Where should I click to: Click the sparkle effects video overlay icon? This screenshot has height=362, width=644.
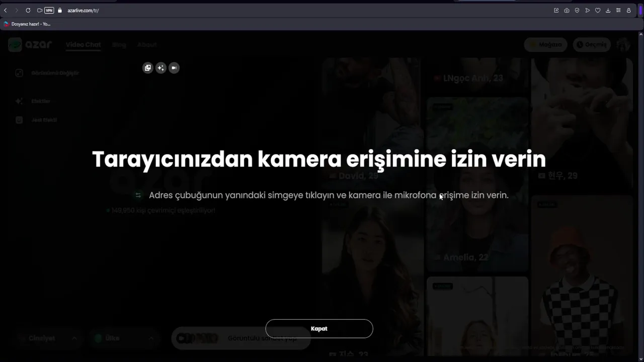160,68
